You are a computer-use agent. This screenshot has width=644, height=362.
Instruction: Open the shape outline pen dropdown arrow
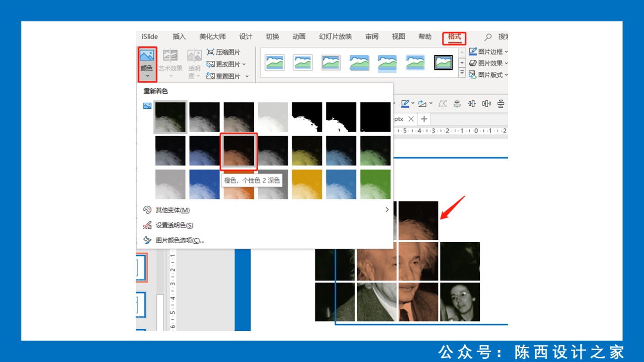[413, 104]
